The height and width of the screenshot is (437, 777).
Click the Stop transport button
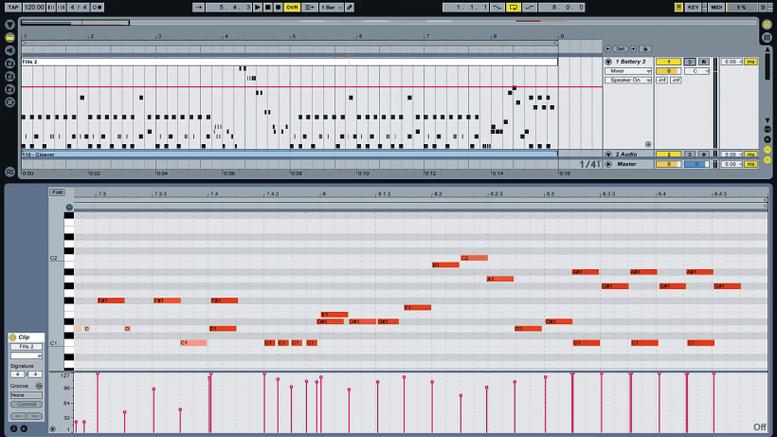[x=268, y=7]
